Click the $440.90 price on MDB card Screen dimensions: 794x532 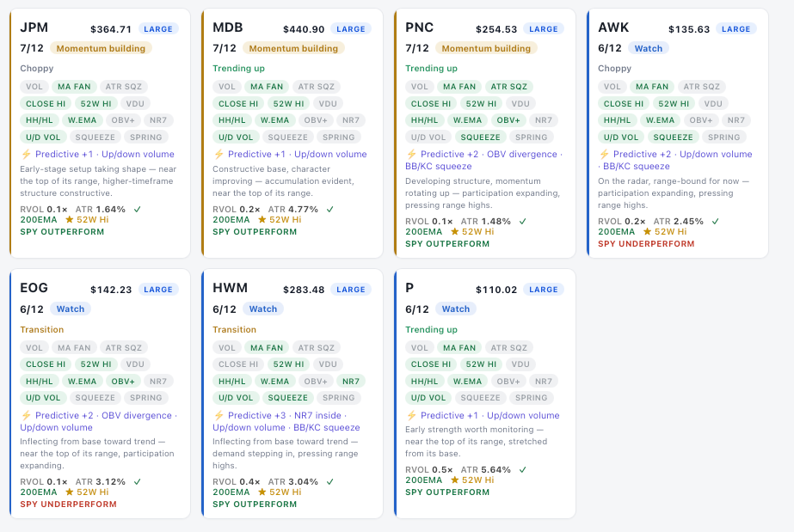304,29
